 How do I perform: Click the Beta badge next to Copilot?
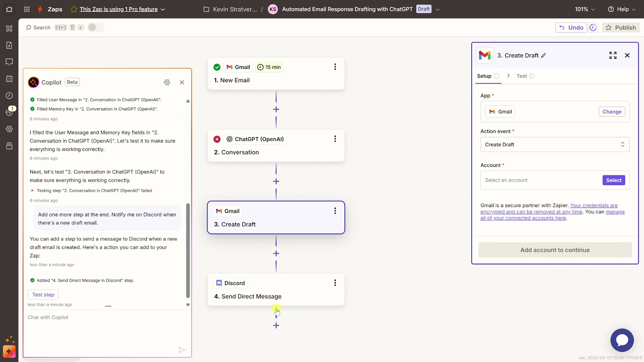(72, 82)
